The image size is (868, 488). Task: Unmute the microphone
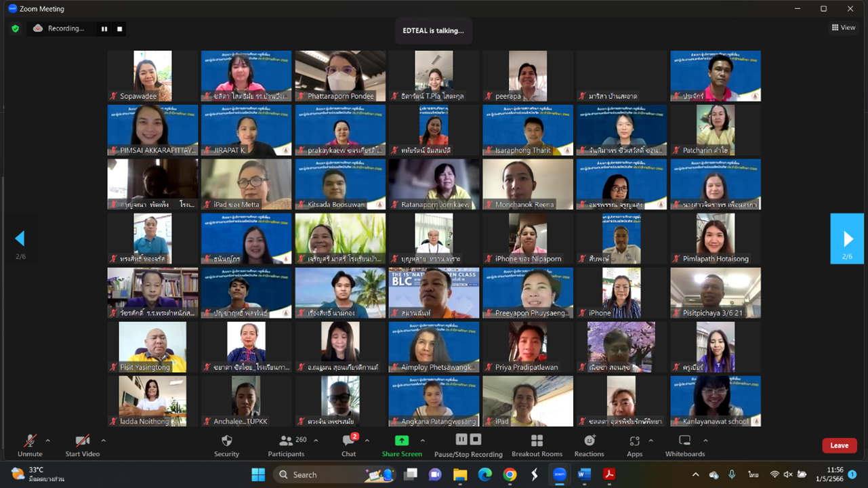coord(30,445)
